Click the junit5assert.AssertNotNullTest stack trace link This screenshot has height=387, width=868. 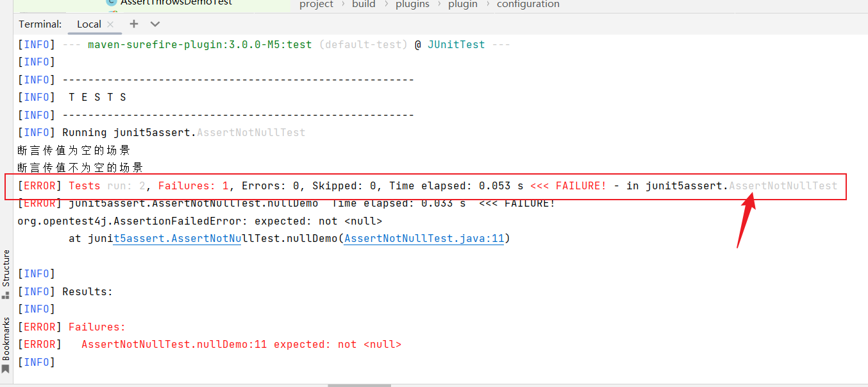click(x=179, y=239)
